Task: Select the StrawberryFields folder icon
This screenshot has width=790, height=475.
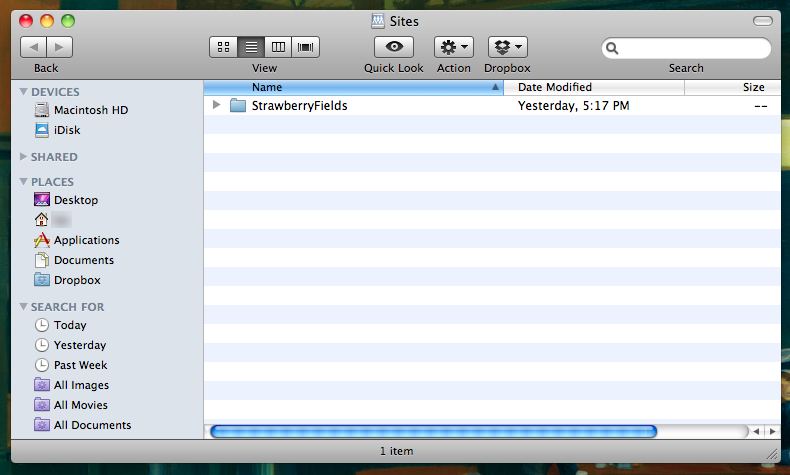Action: coord(238,105)
